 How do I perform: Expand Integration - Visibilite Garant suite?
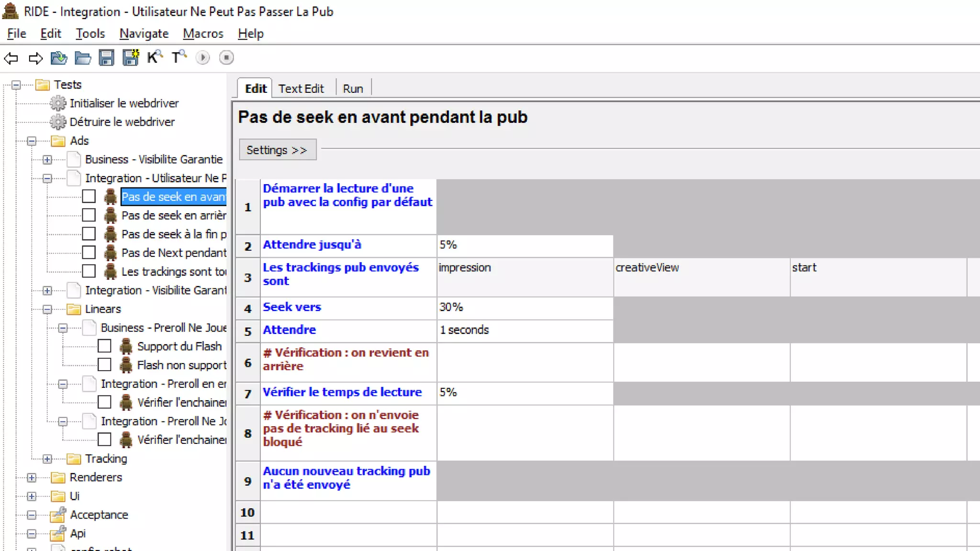point(47,291)
